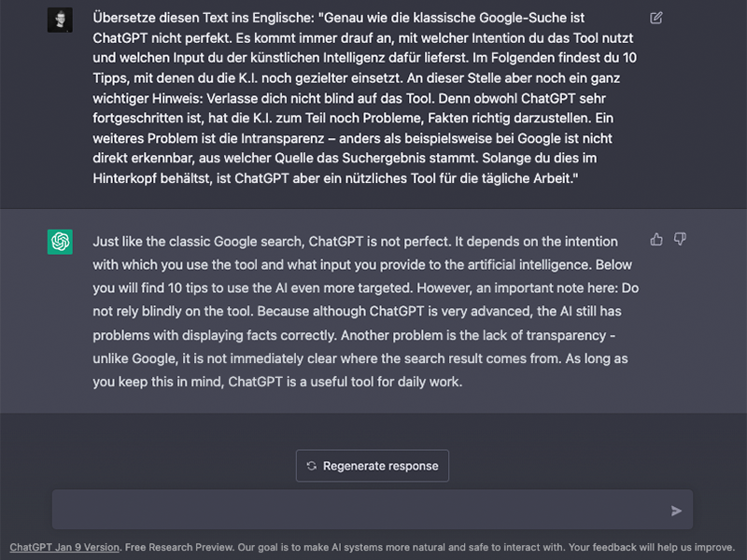Screen dimensions: 747x560
Task: Click the response line starting "not rely blindly"
Action: 355,311
